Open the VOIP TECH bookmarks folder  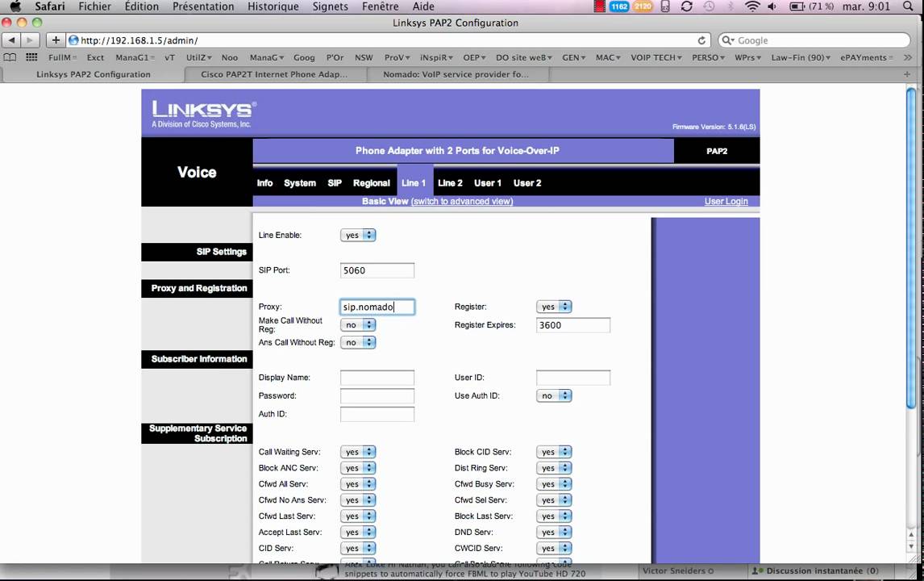tap(656, 57)
